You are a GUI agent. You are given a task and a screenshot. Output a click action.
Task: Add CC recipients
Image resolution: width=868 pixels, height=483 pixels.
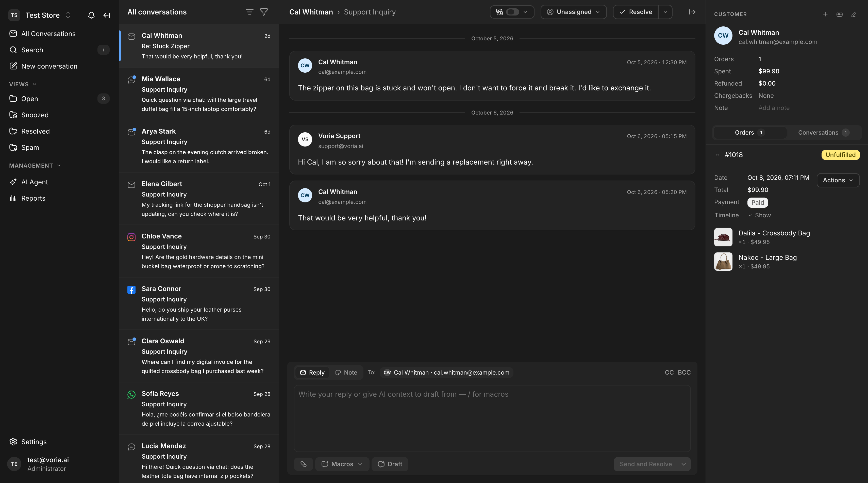point(669,373)
